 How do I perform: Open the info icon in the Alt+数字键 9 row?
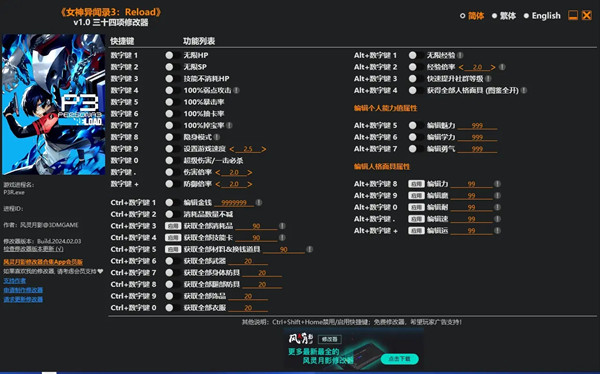pos(497,196)
